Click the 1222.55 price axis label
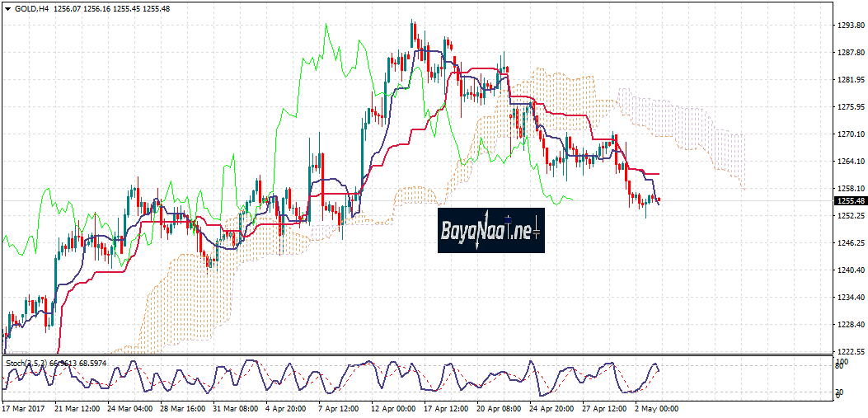This screenshot has width=868, height=418. (849, 351)
